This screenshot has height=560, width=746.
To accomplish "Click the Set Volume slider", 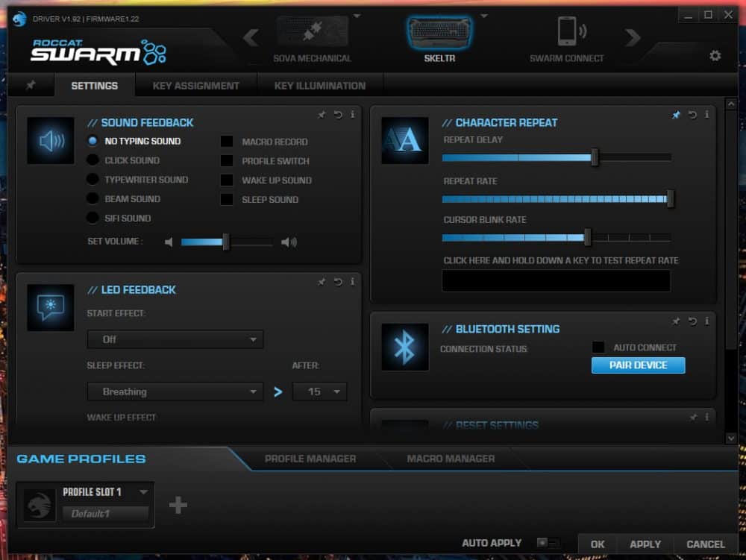I will (x=227, y=242).
